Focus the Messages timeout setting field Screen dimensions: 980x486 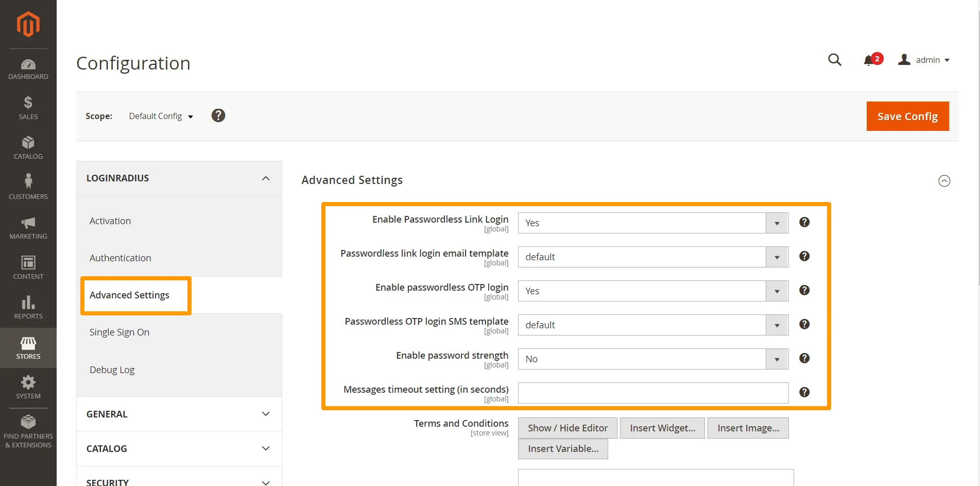point(652,393)
